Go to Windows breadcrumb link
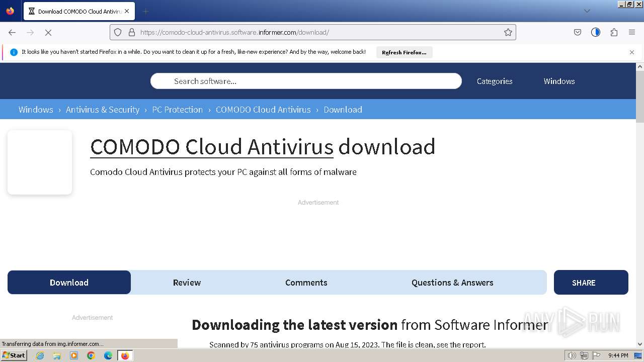Screen dimensions: 644x362 (x=36, y=110)
